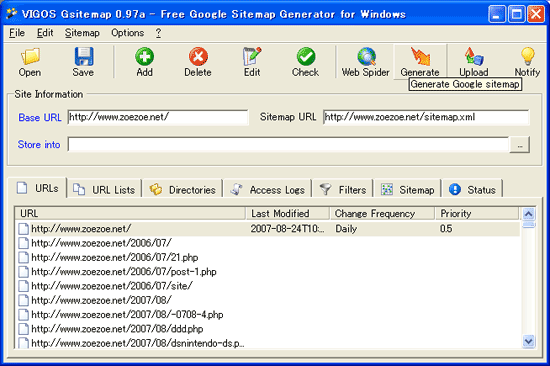Close the VIGOS Gsitemap window
The width and height of the screenshot is (550, 366).
point(536,14)
